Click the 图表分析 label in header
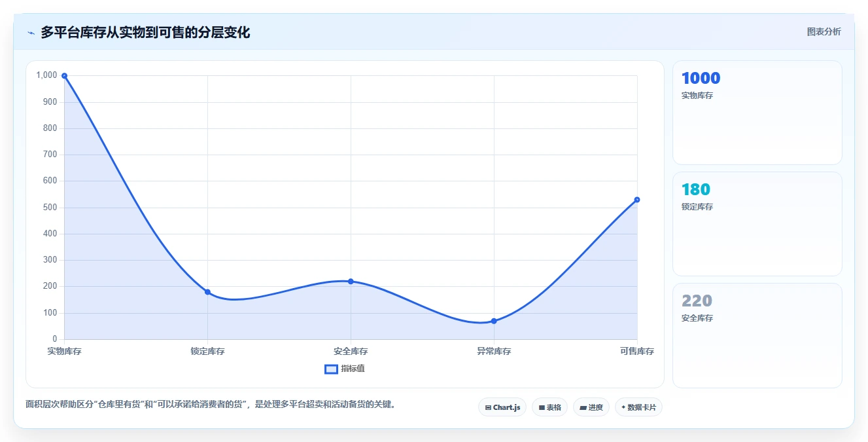This screenshot has width=868, height=442. (x=824, y=31)
